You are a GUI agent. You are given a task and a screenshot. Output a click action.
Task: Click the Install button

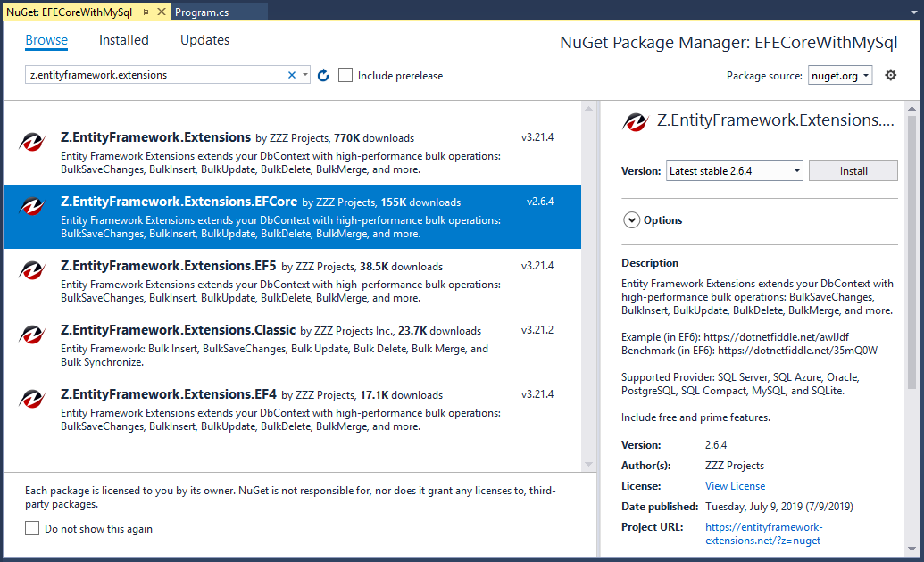853,171
